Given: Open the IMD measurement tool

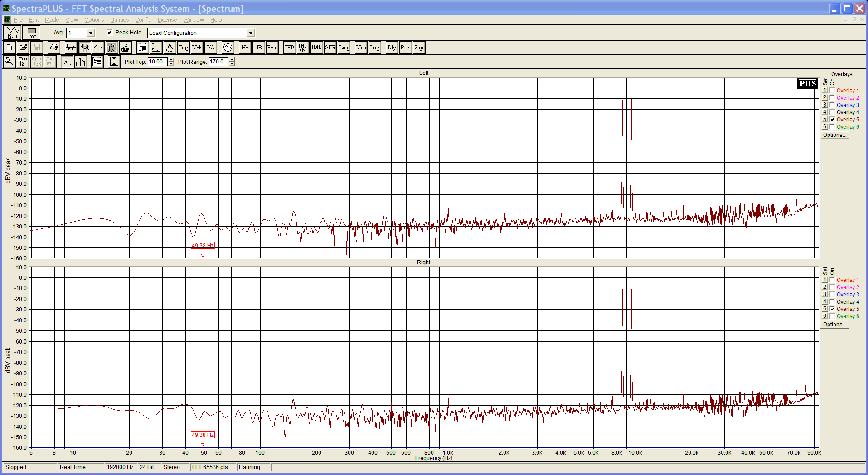Looking at the screenshot, I should click(316, 48).
